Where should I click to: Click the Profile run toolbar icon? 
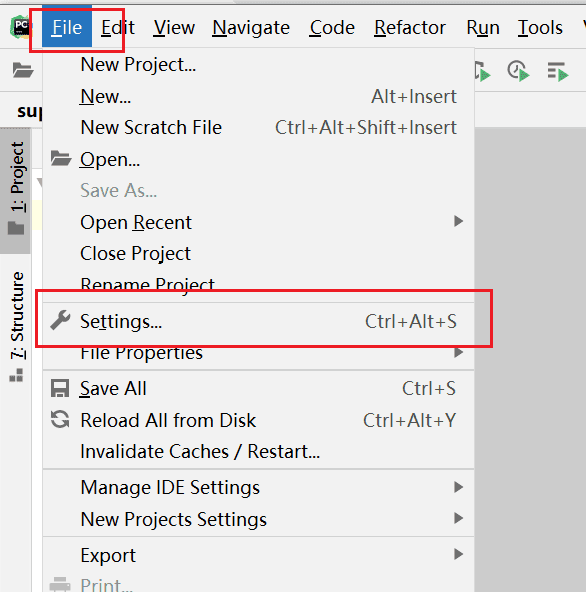click(x=518, y=71)
